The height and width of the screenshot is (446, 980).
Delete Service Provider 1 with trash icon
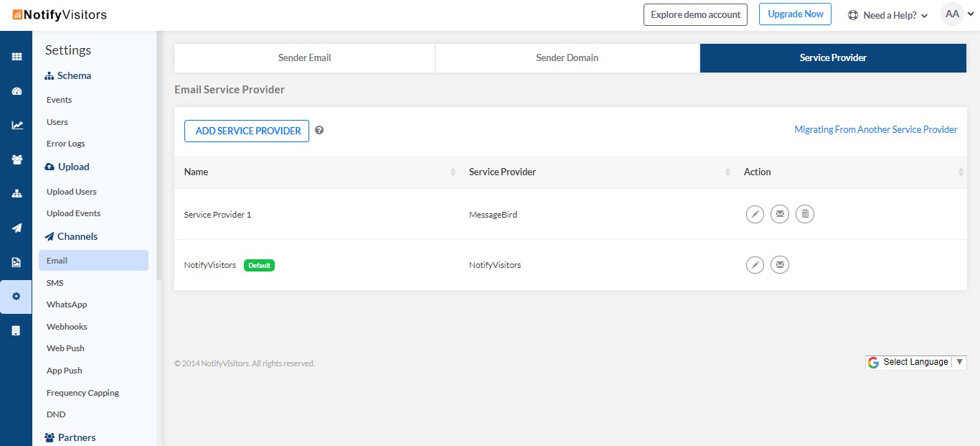[805, 214]
